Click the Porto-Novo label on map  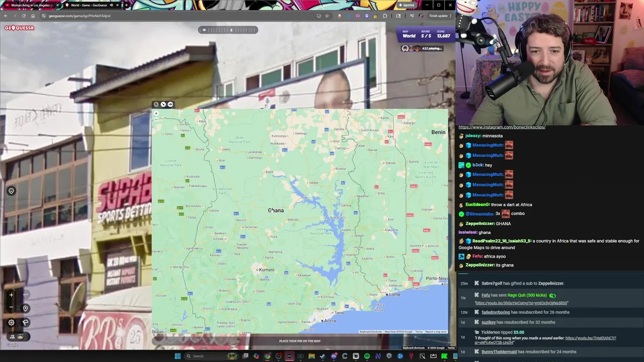coord(437,278)
